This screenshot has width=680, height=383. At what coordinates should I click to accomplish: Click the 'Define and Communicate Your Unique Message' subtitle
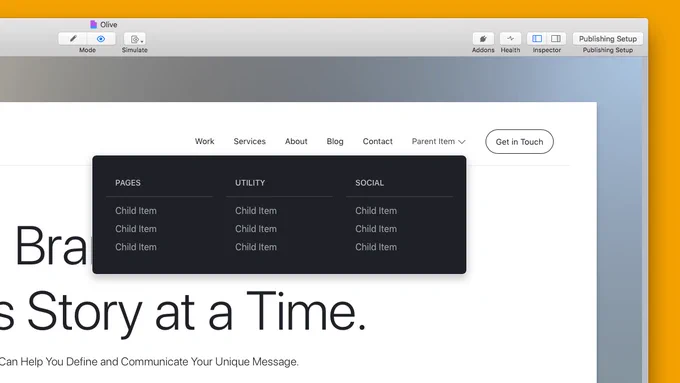(182, 362)
